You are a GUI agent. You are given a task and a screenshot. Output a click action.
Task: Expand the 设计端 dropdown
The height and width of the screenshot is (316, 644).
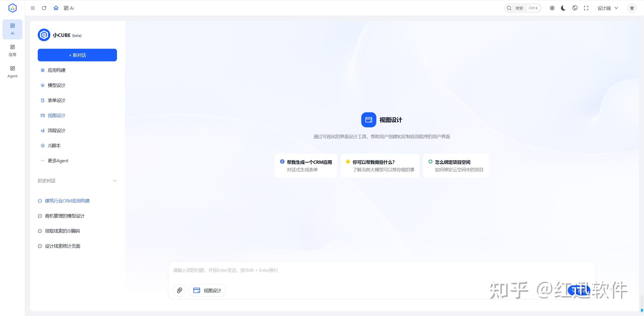click(608, 8)
